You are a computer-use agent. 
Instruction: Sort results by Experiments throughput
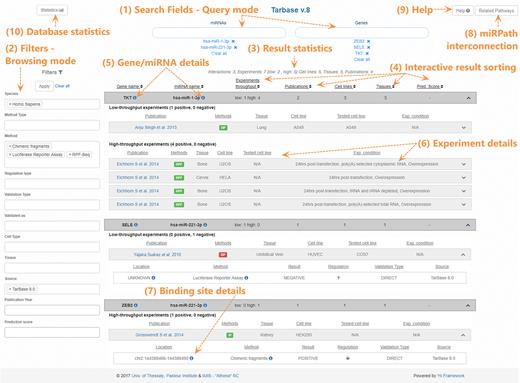coord(247,83)
